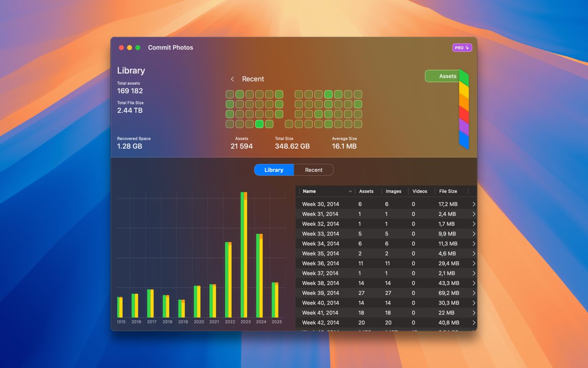Click the 2025 bar in chart

(275, 300)
